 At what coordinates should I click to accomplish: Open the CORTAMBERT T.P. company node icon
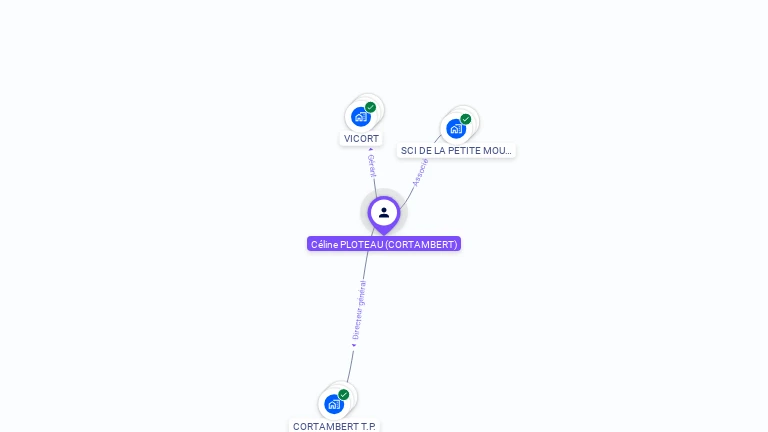pyautogui.click(x=334, y=404)
